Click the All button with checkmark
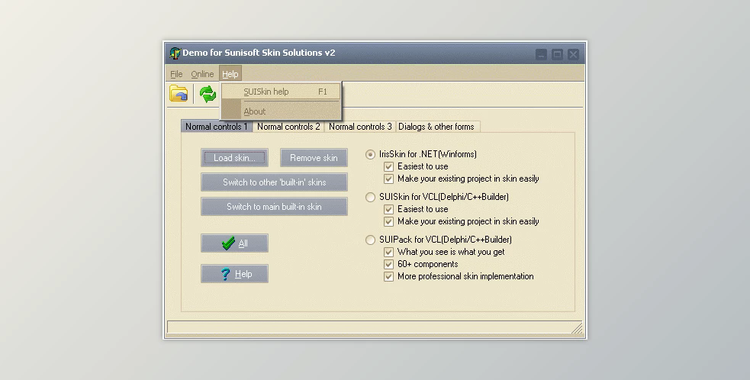 [x=234, y=244]
